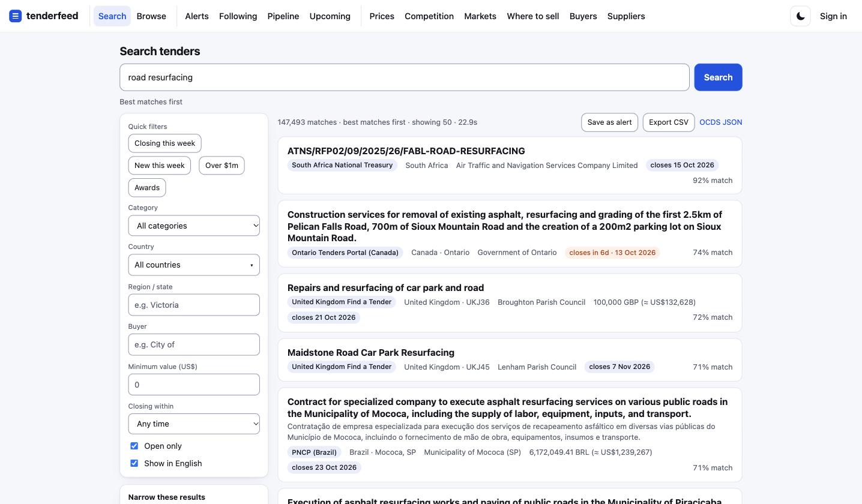Open the Category dropdown

pos(194,226)
